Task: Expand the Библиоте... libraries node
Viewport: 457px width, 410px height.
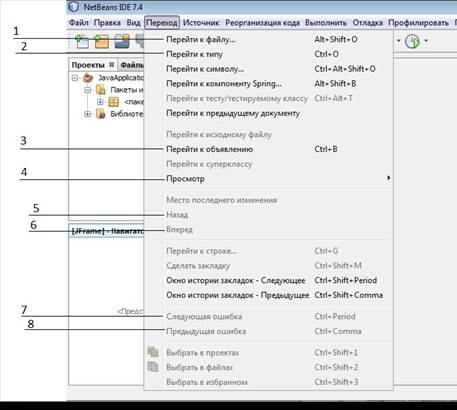Action: [88, 114]
